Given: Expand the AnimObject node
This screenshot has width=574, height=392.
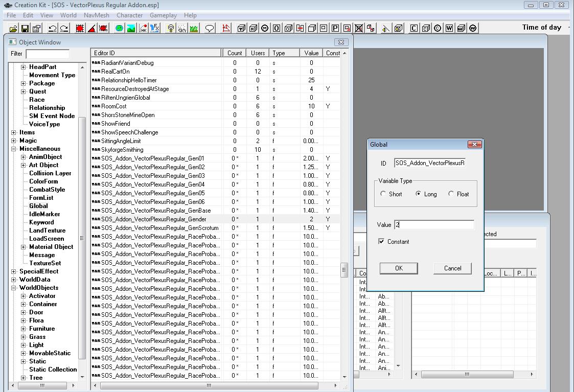Looking at the screenshot, I should pyautogui.click(x=24, y=157).
